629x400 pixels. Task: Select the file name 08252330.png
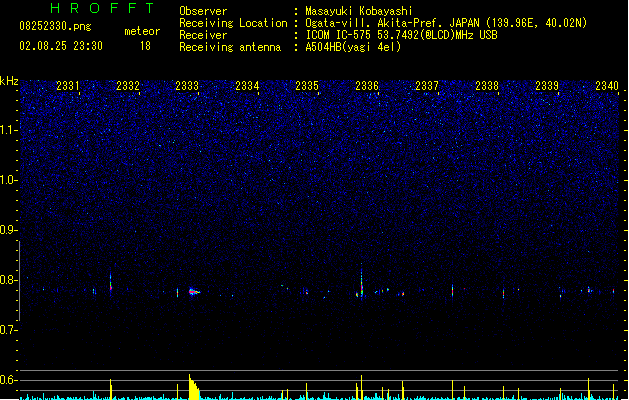[x=55, y=26]
